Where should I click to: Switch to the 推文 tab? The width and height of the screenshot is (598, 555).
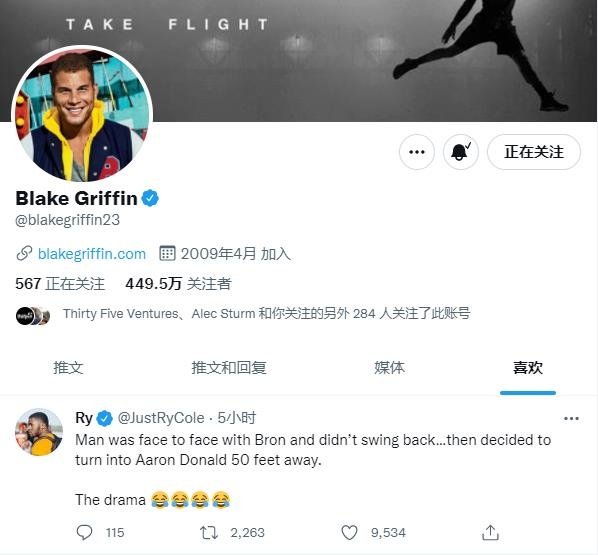click(68, 368)
